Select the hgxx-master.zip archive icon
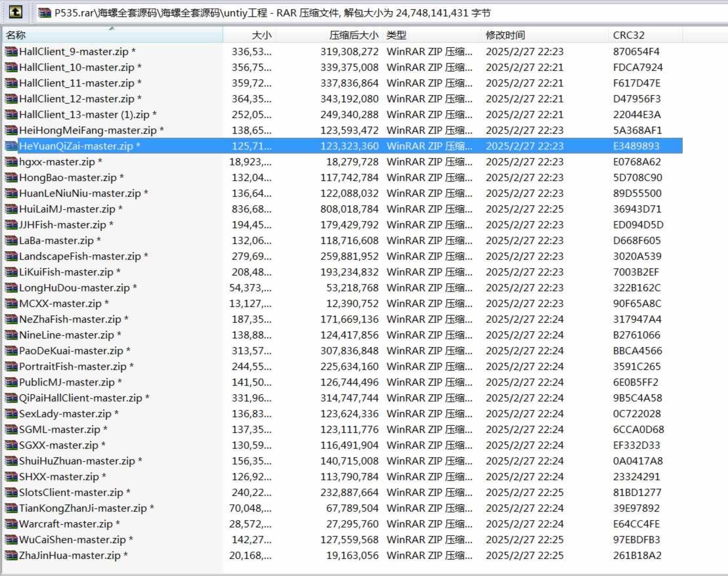 point(11,161)
